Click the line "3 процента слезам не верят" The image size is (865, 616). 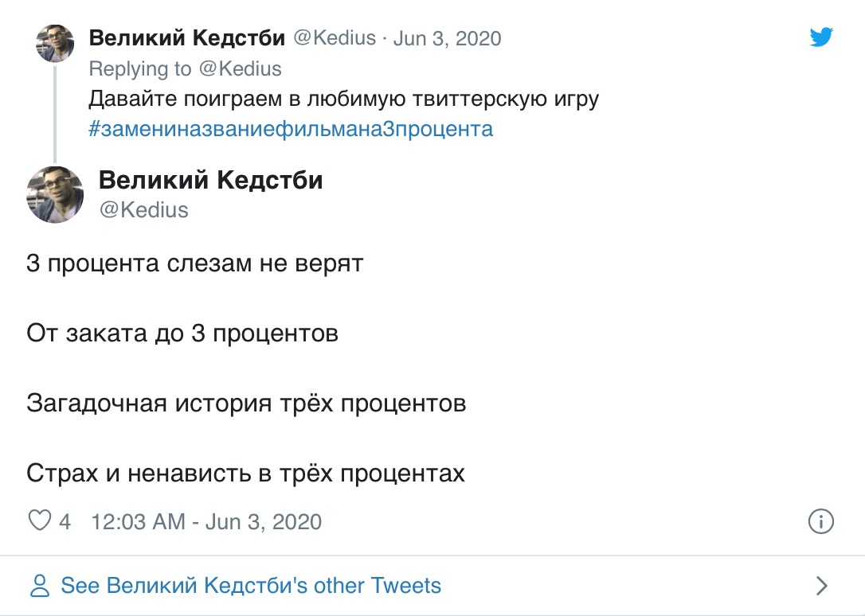pos(195,263)
